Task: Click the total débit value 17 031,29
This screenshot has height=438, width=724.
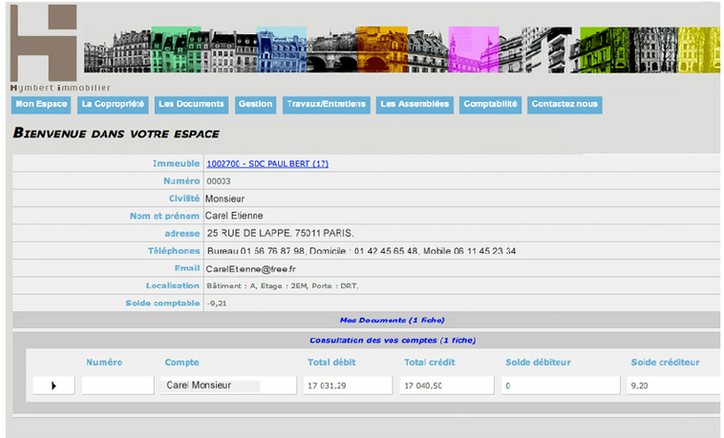Action: click(327, 386)
